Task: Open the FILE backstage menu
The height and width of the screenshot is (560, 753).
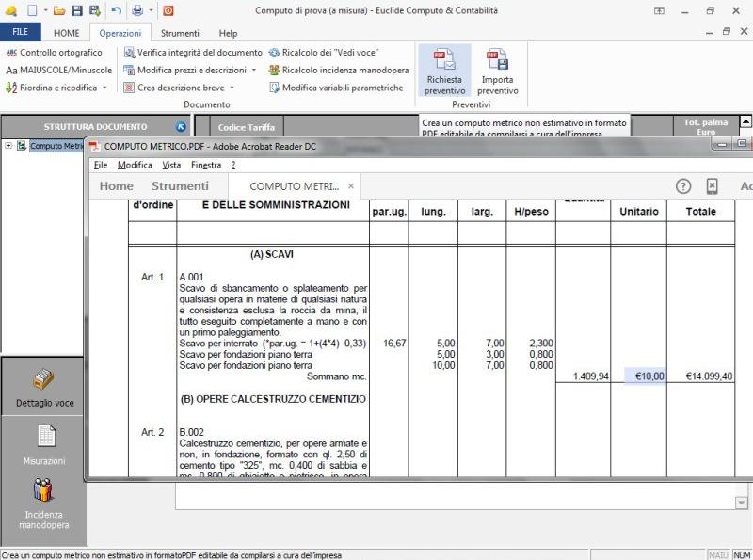Action: click(x=20, y=31)
